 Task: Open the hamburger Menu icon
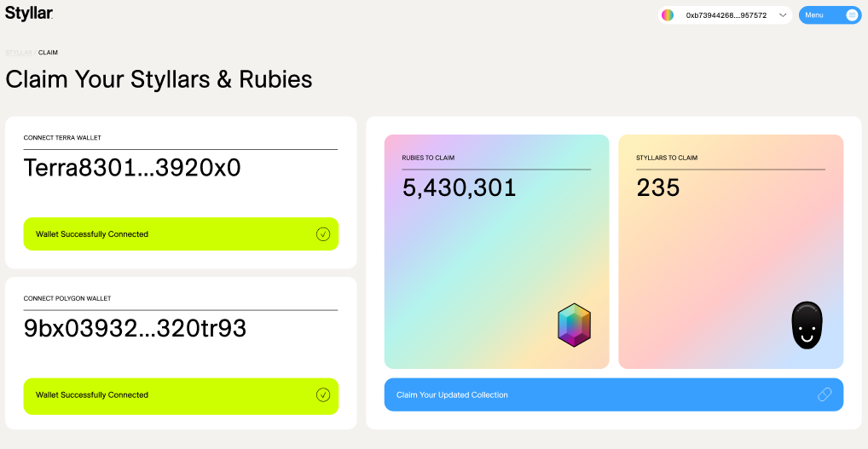[x=852, y=15]
